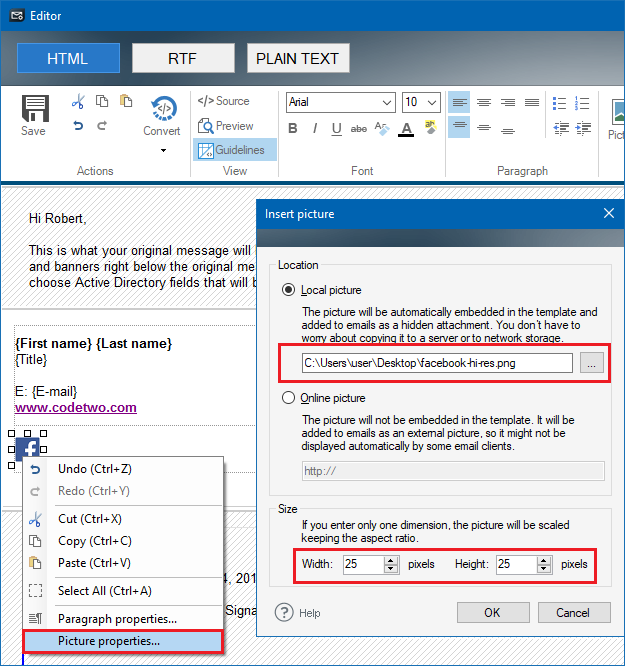The width and height of the screenshot is (625, 666).
Task: Center-align text in Paragraph group
Action: tap(484, 102)
